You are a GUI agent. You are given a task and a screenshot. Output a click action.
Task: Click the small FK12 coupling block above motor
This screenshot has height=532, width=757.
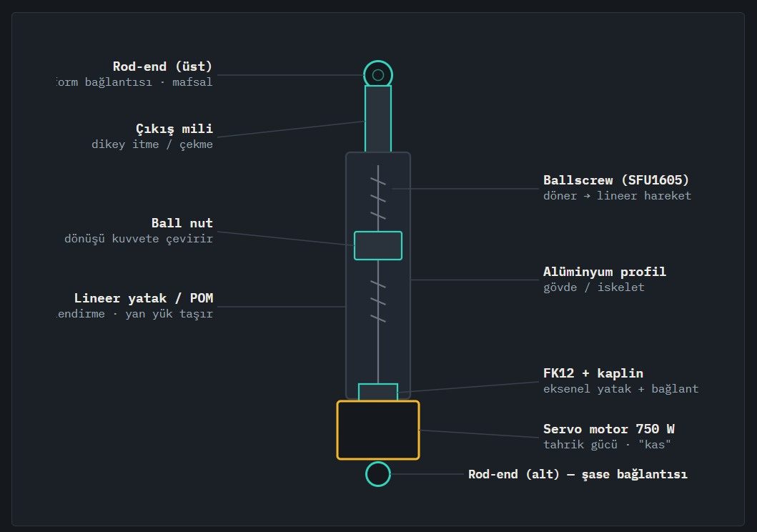point(378,392)
